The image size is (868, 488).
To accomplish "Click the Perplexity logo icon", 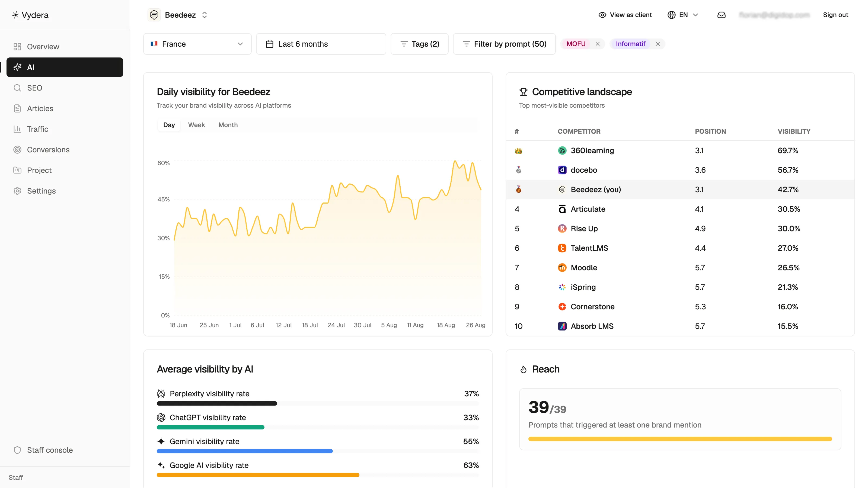I will [x=161, y=393].
